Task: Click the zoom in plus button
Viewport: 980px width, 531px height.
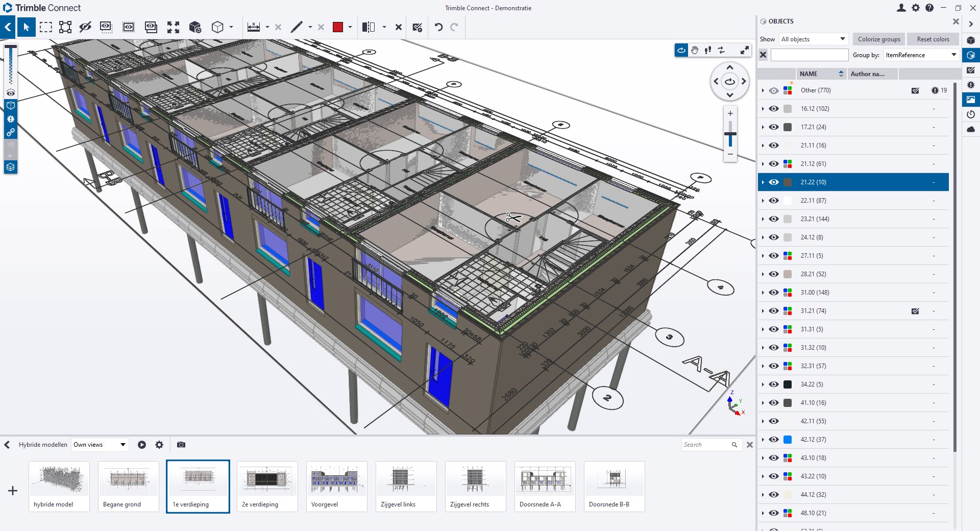Action: 730,113
